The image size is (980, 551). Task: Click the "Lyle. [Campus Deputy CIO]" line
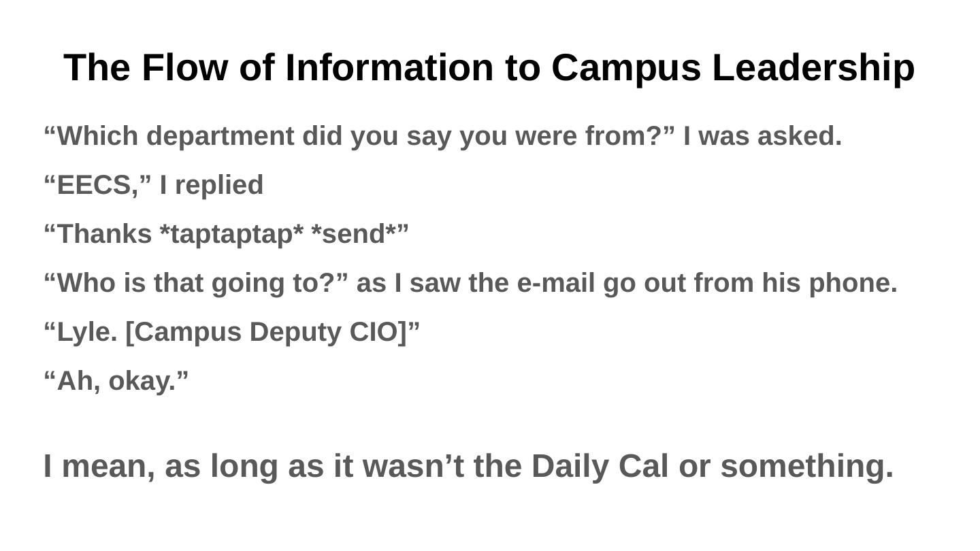point(232,332)
